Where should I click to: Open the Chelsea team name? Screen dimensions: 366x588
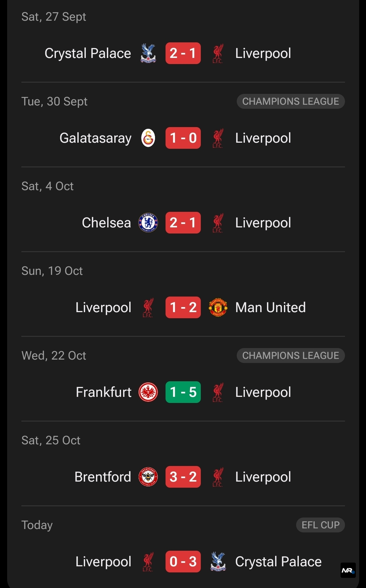pos(106,223)
